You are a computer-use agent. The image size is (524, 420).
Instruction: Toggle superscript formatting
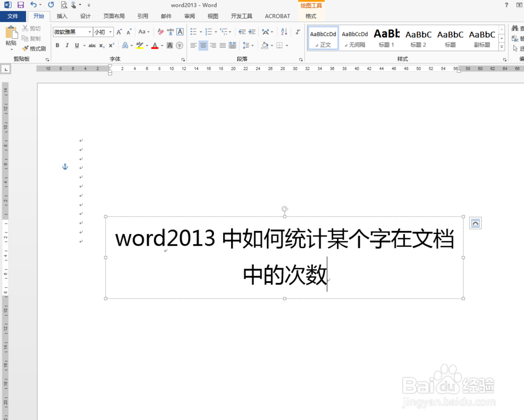[x=112, y=46]
